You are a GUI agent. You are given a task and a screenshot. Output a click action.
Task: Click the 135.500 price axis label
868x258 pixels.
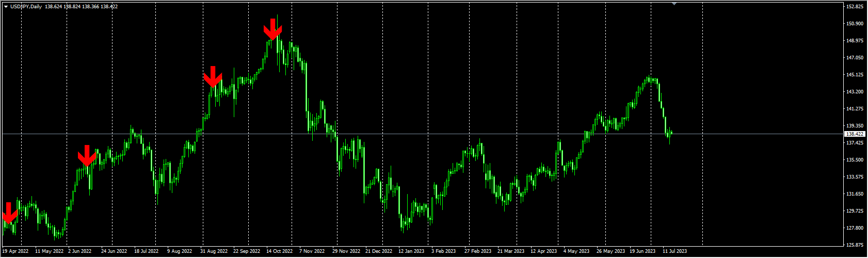pyautogui.click(x=855, y=160)
